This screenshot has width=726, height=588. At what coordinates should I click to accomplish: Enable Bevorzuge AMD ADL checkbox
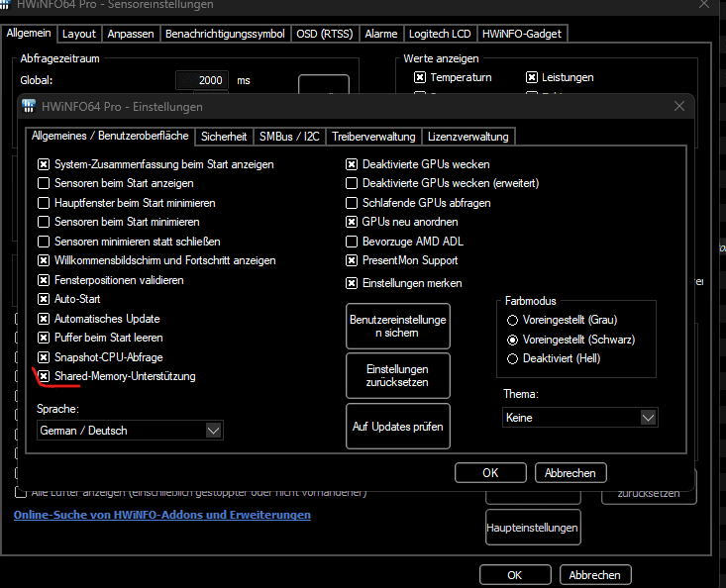[x=352, y=242]
